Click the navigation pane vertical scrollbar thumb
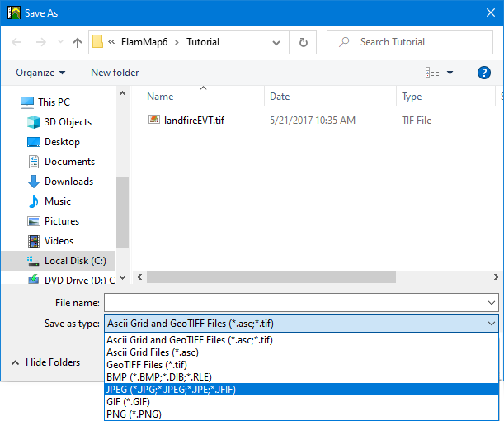This screenshot has width=504, height=421. 122,212
